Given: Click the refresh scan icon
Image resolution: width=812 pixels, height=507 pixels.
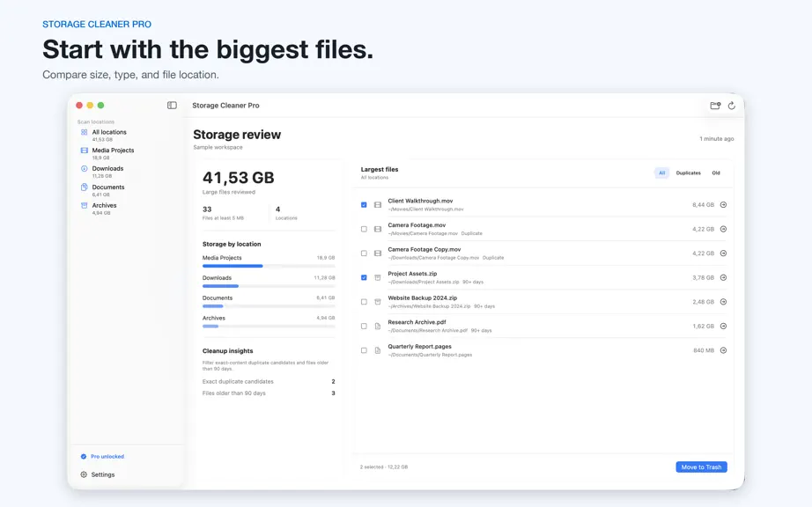Looking at the screenshot, I should (732, 106).
